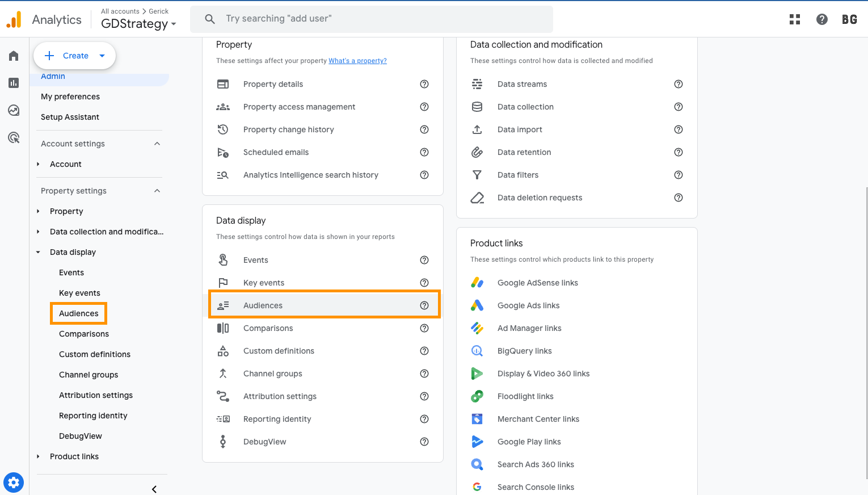Click help icon for Audiences row
The image size is (868, 495).
pos(424,305)
